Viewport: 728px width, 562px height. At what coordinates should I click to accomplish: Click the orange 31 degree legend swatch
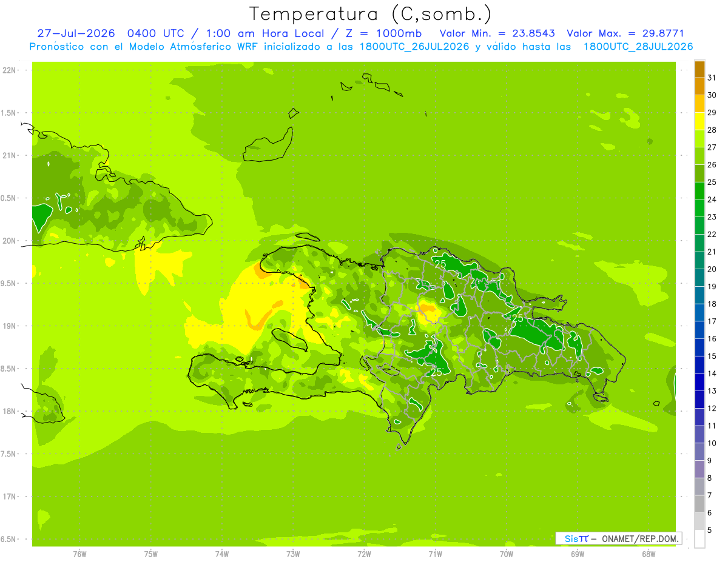coord(699,69)
